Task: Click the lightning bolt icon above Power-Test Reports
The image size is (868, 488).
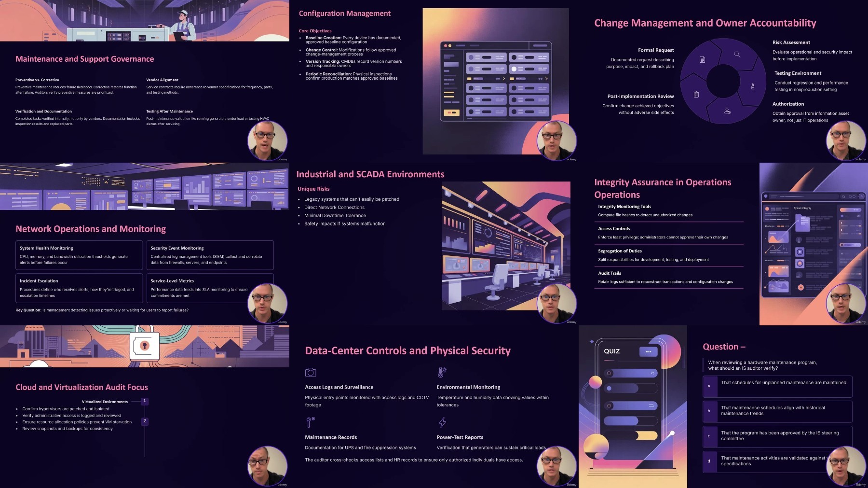Action: tap(442, 423)
